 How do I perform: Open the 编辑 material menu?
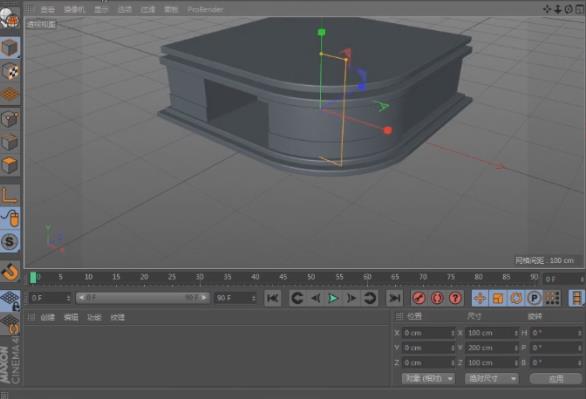[71, 318]
